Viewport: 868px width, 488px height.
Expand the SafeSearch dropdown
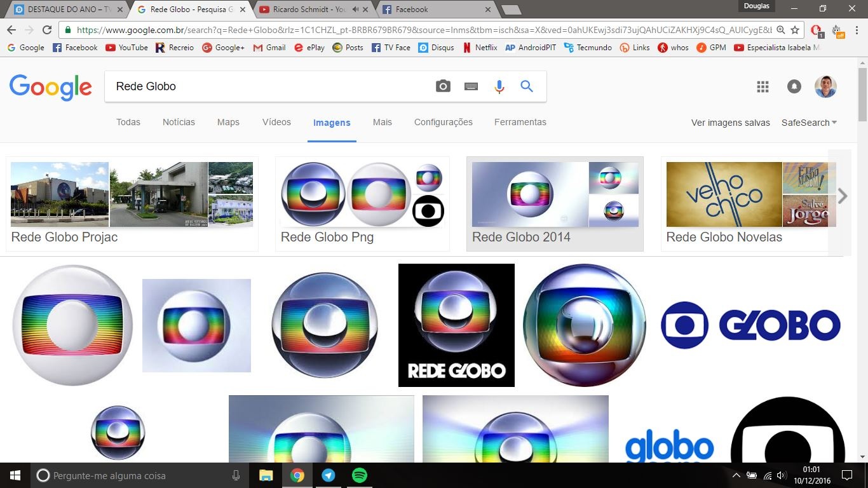point(809,123)
